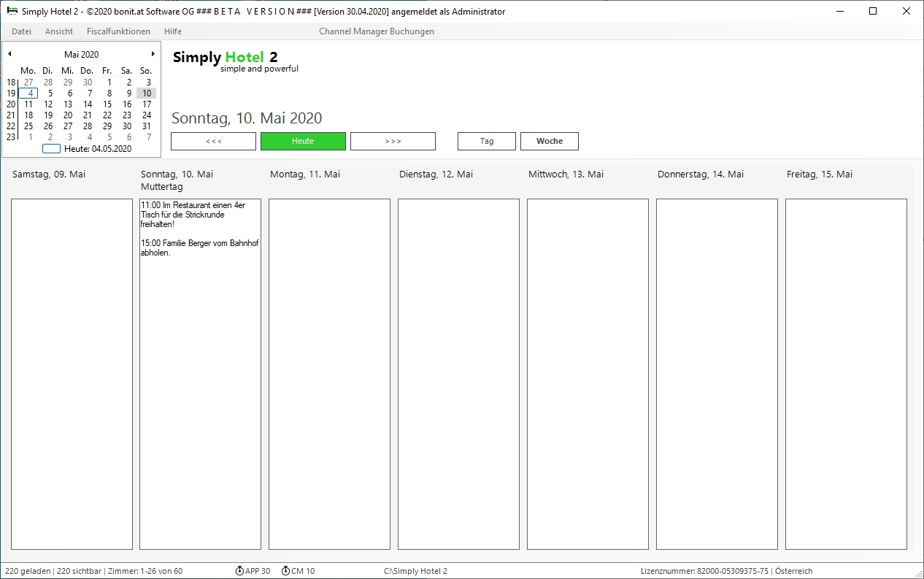This screenshot has height=579, width=924.
Task: Click the 220 geladen status text
Action: (28, 571)
